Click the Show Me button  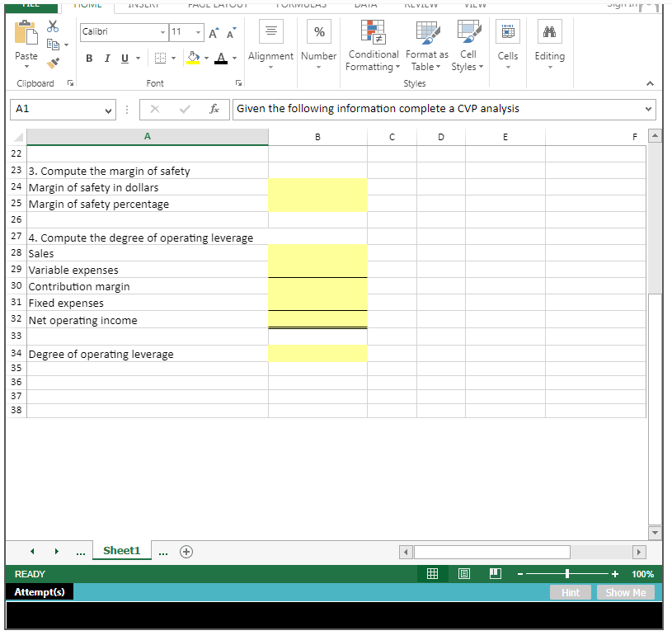pyautogui.click(x=625, y=592)
